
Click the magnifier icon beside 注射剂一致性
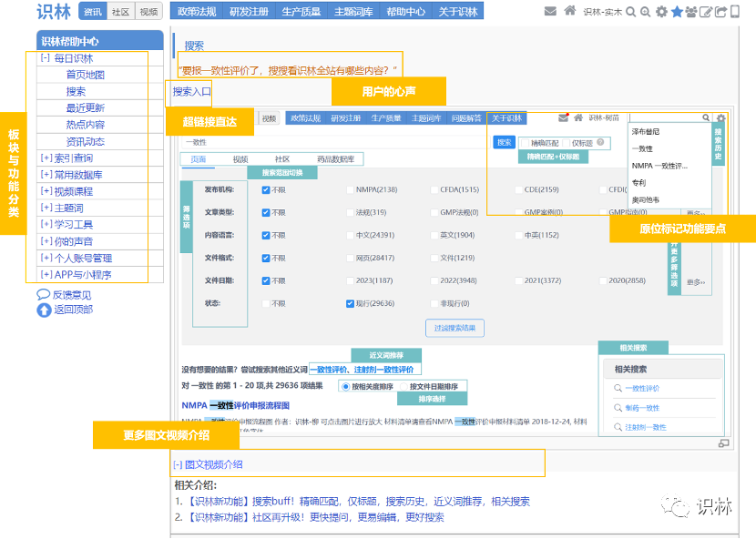pos(618,427)
